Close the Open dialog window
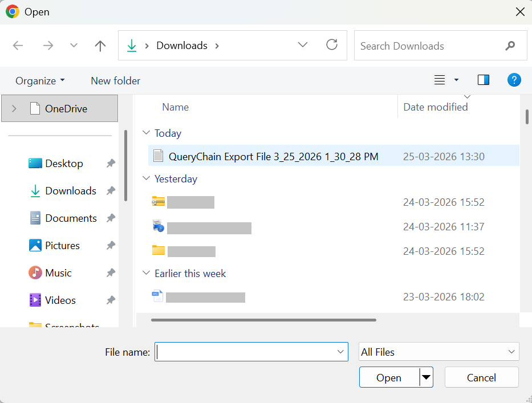This screenshot has height=403, width=532. (520, 12)
